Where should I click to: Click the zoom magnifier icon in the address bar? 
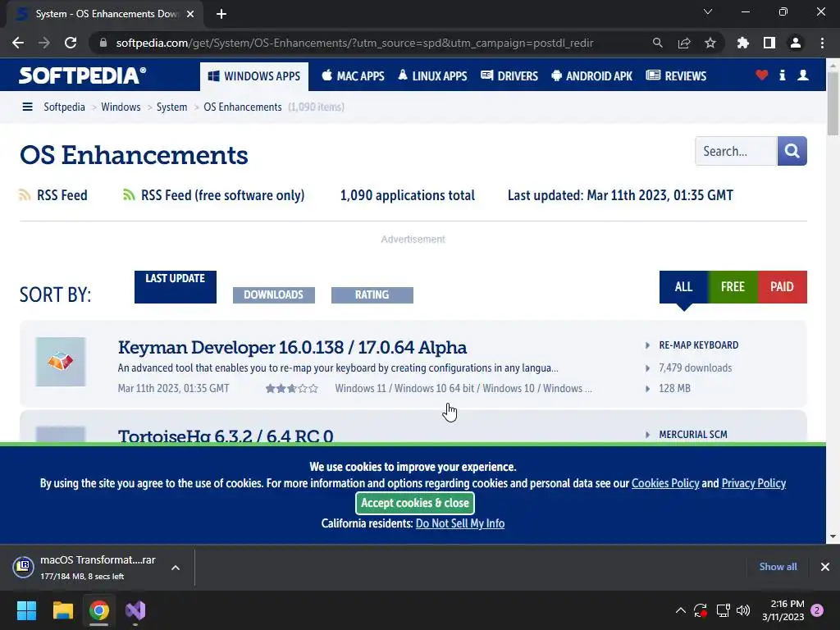click(x=657, y=43)
